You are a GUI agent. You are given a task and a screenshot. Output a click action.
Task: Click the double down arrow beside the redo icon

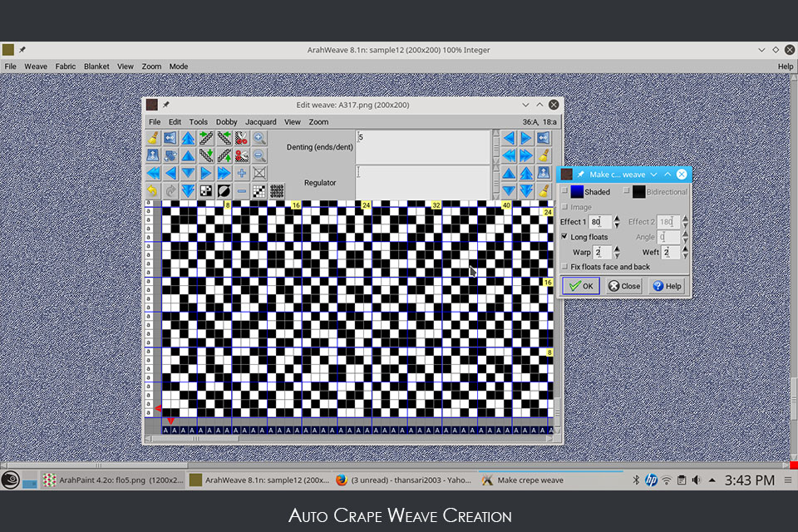189,191
